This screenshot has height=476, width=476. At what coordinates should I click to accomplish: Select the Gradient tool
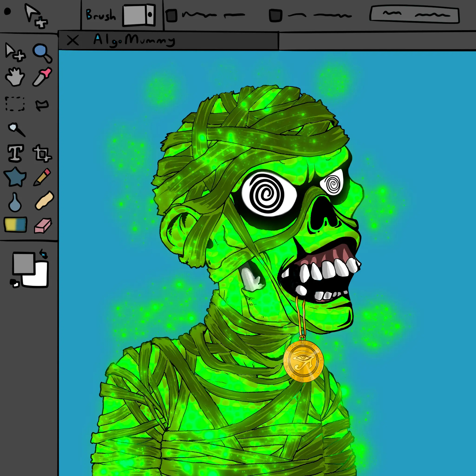tap(15, 225)
